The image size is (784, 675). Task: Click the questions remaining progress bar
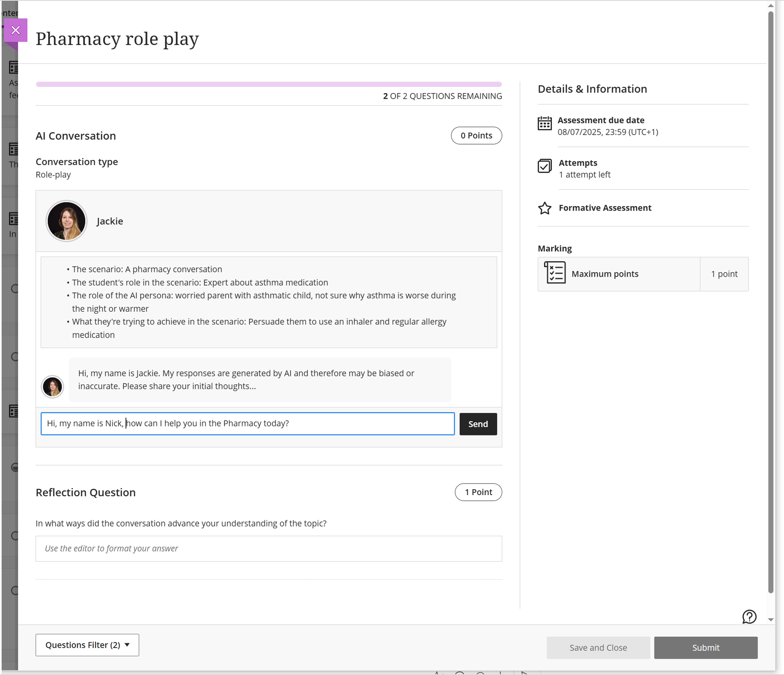[x=268, y=84]
